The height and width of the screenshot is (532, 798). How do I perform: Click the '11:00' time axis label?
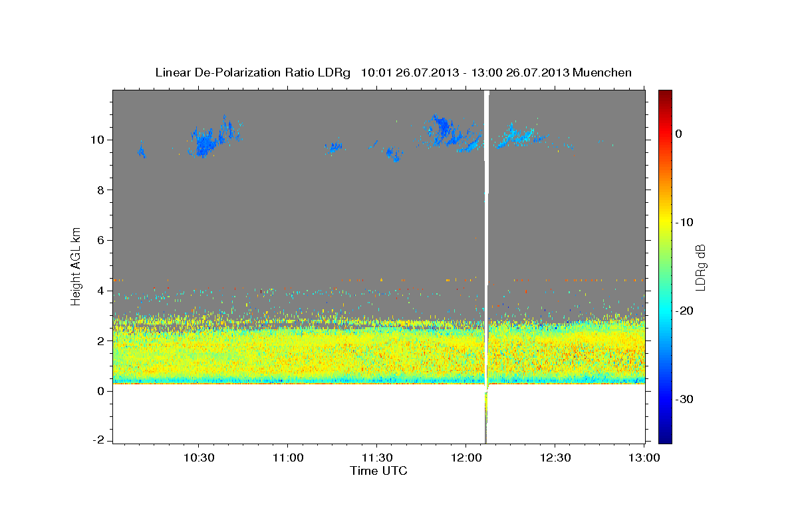point(287,458)
